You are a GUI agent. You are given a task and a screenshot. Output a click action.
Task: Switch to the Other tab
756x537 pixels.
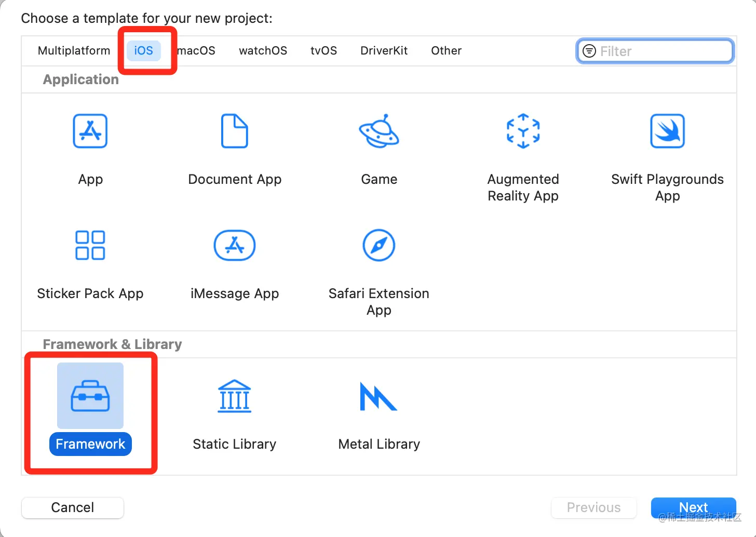coord(447,51)
